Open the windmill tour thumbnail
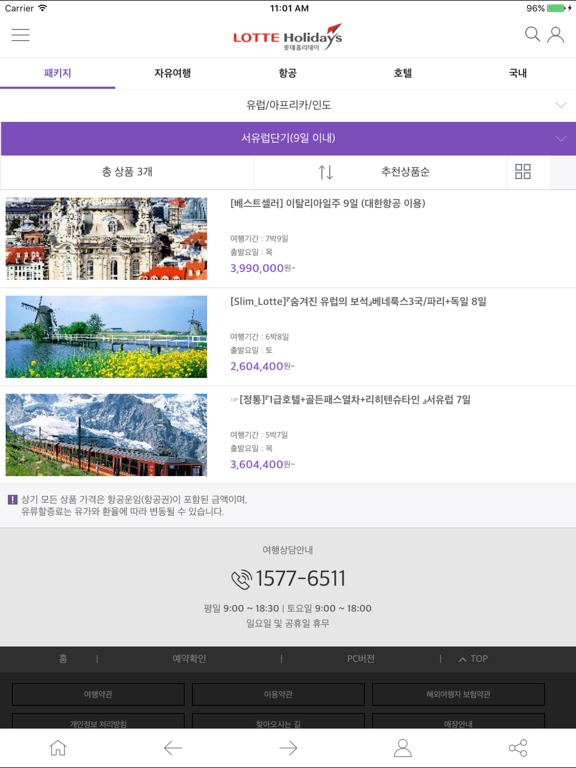The image size is (576, 768). 106,336
